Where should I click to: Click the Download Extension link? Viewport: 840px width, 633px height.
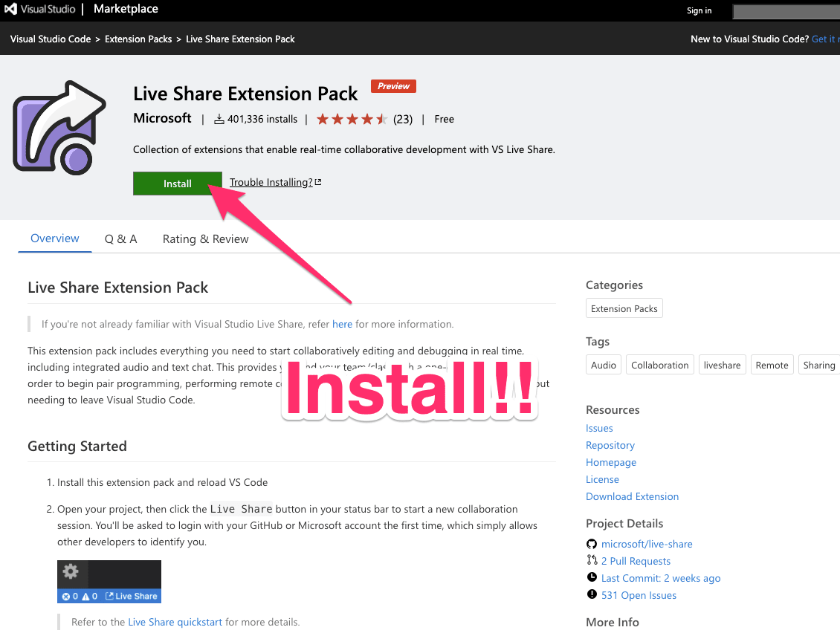click(x=632, y=497)
